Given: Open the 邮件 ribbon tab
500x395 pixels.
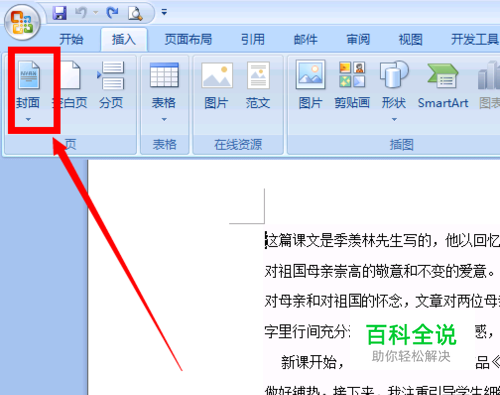Looking at the screenshot, I should 305,39.
